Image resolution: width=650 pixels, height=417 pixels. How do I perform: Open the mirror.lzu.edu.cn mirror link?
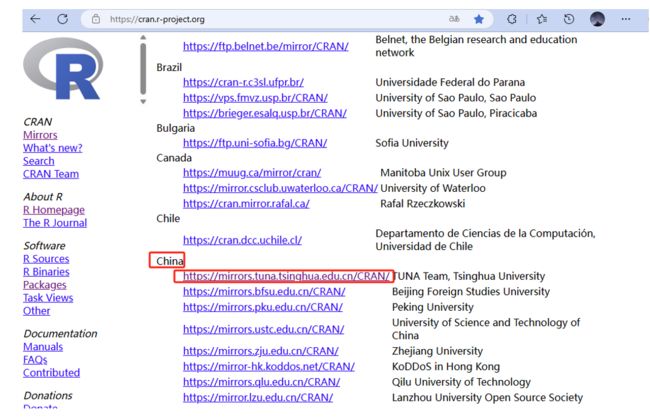(258, 398)
